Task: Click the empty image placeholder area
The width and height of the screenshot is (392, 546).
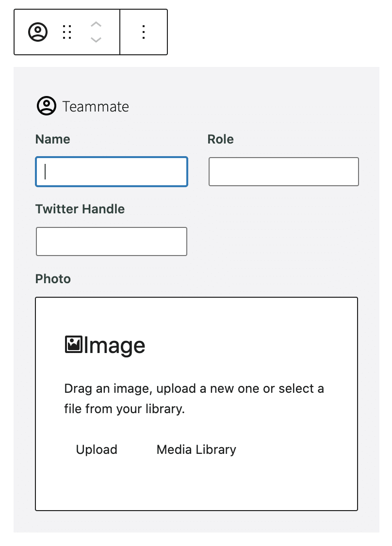Action: [196, 404]
